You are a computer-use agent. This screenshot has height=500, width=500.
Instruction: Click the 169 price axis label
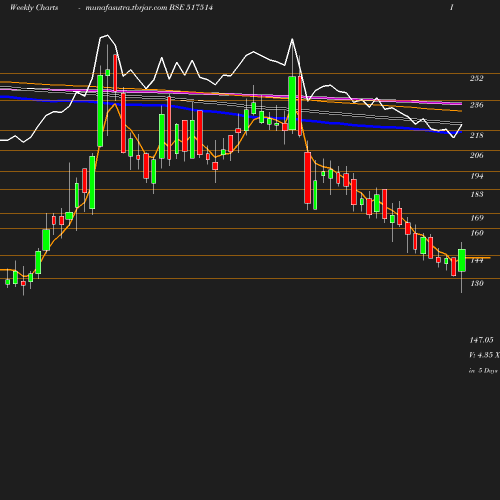476,218
